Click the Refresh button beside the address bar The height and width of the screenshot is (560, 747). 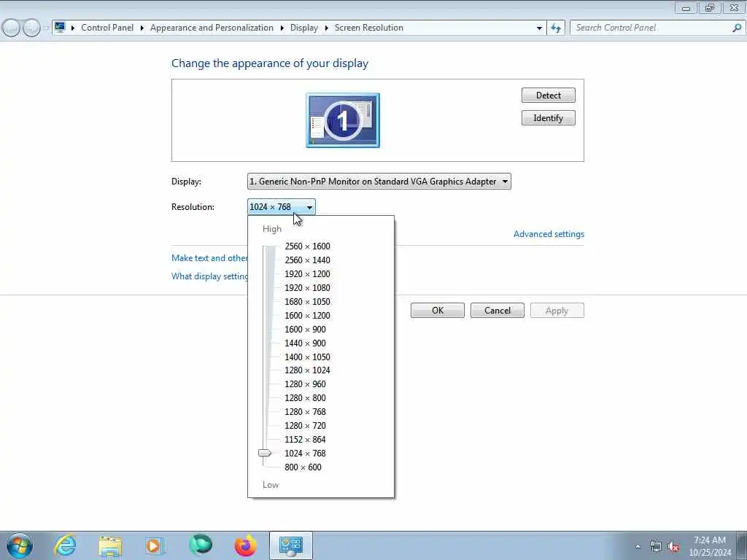(556, 28)
